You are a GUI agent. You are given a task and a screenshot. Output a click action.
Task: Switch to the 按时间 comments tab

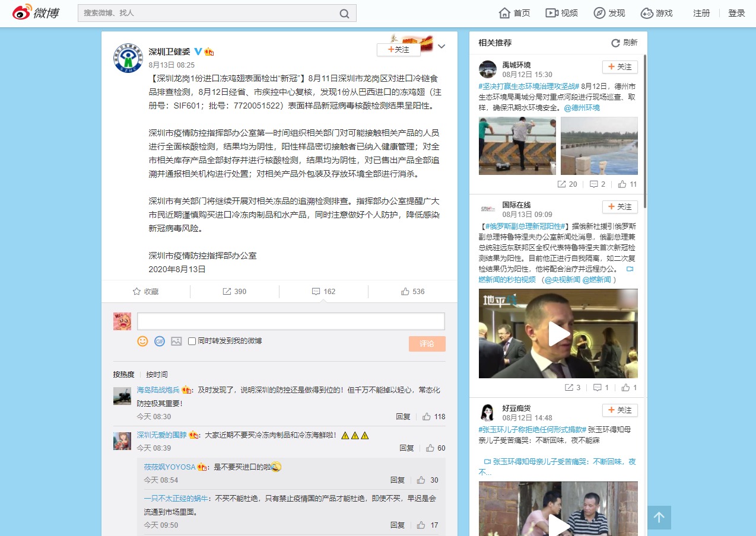click(x=157, y=374)
